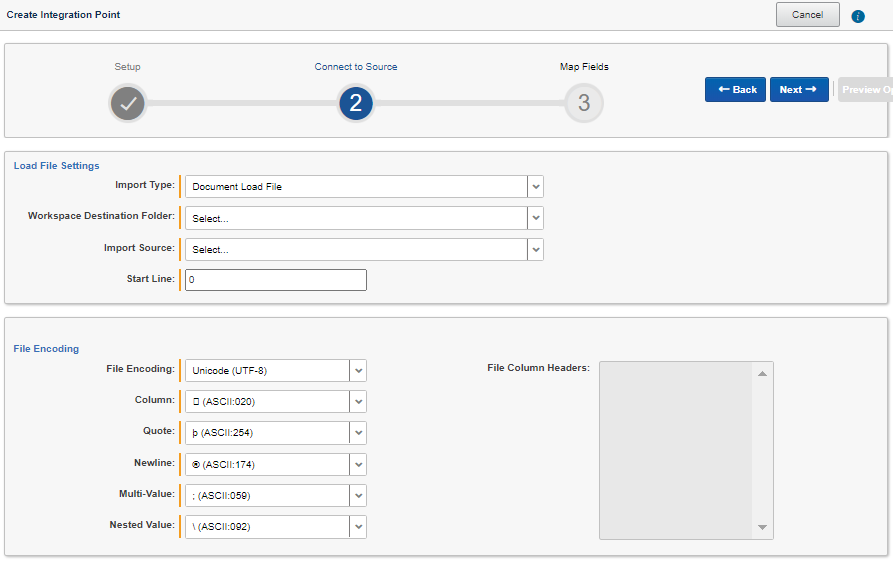Screen dimensions: 893x561
Task: Click the blue info icon next to Cancel
Action: 858,17
